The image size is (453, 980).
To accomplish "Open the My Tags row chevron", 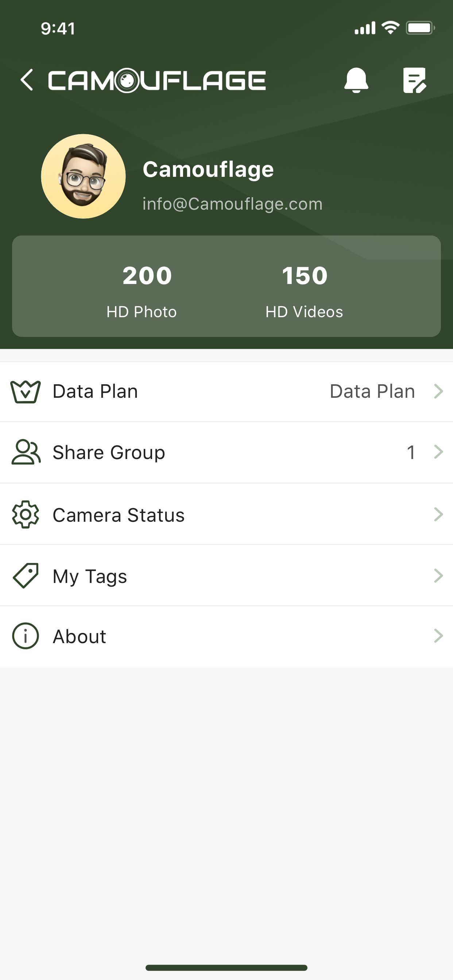I will (x=438, y=576).
